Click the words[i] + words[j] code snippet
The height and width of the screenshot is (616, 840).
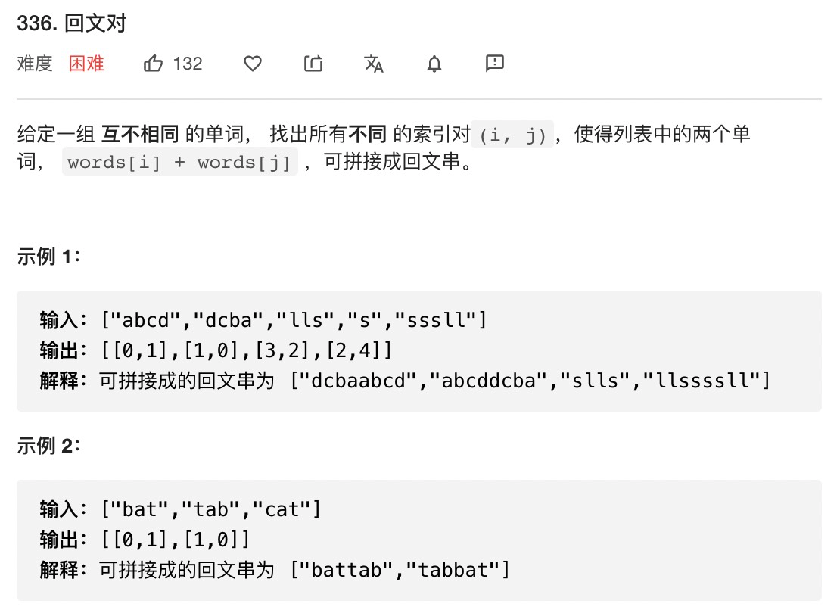179,162
